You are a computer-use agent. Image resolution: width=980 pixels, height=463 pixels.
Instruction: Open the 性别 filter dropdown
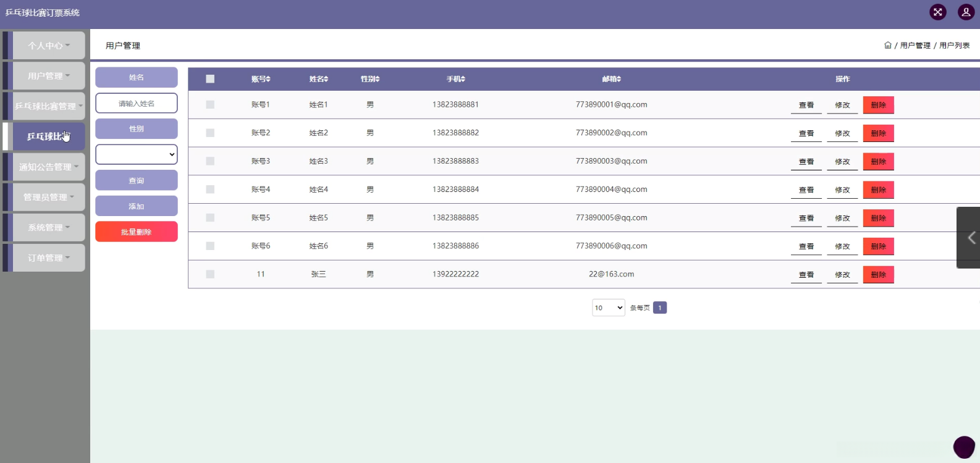(137, 154)
